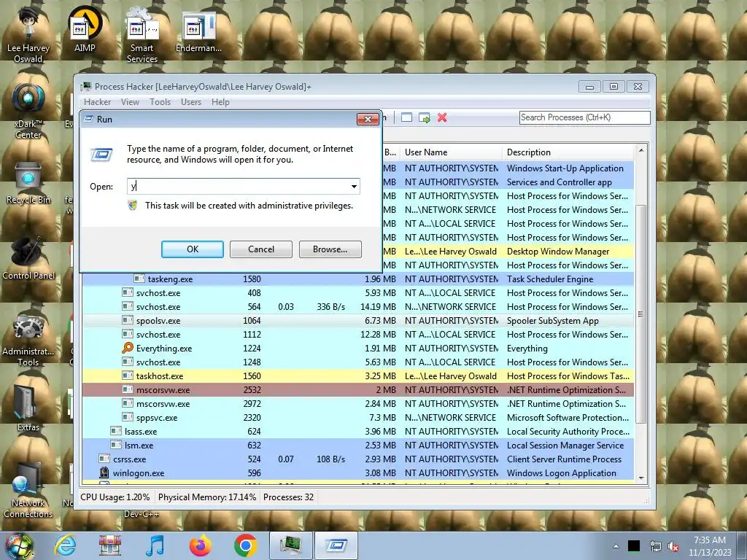Open the music note taskbar icon
The image size is (747, 560).
155,545
